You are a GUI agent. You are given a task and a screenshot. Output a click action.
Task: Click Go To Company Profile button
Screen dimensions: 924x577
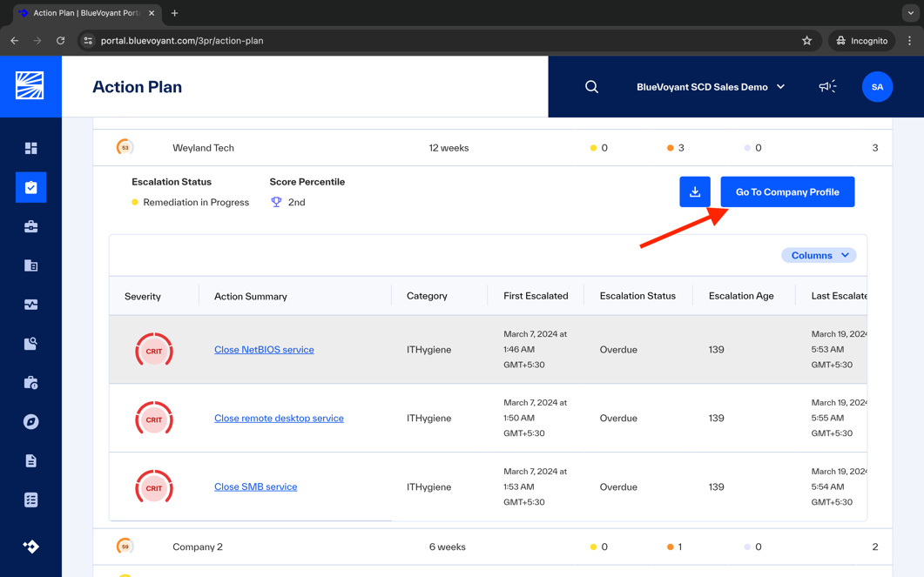(x=787, y=192)
